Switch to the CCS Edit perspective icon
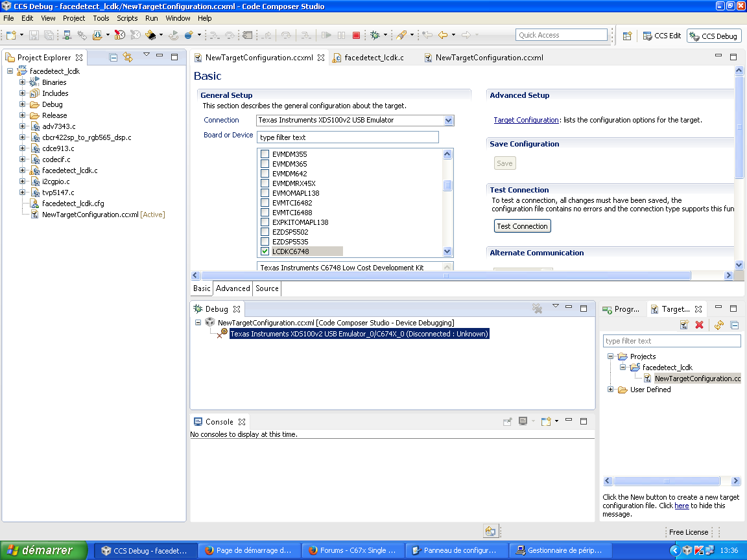The width and height of the screenshot is (747, 560). point(661,36)
